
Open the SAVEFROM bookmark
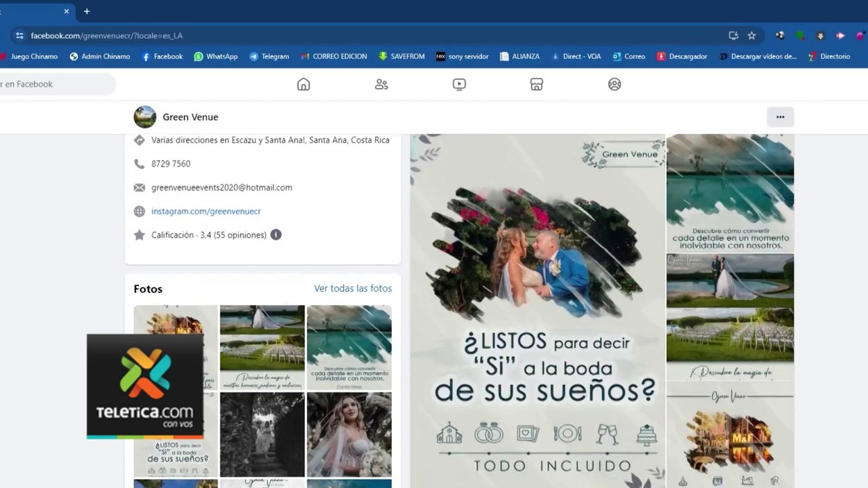click(x=401, y=57)
